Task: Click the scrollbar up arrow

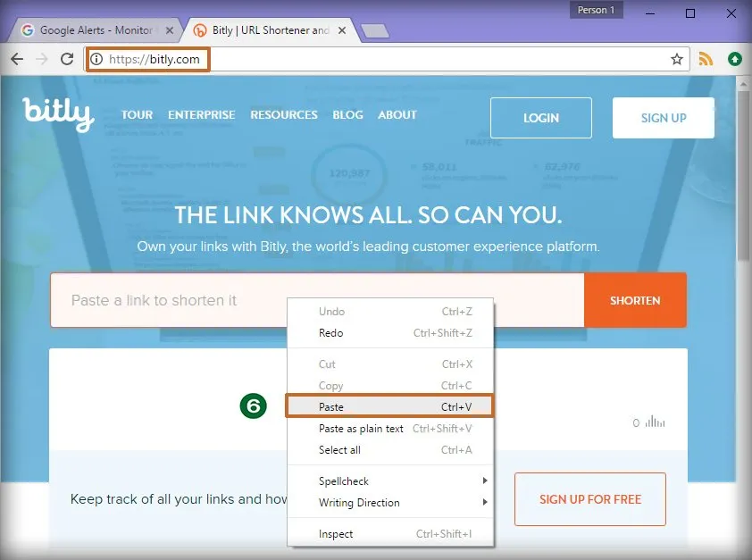Action: click(743, 83)
